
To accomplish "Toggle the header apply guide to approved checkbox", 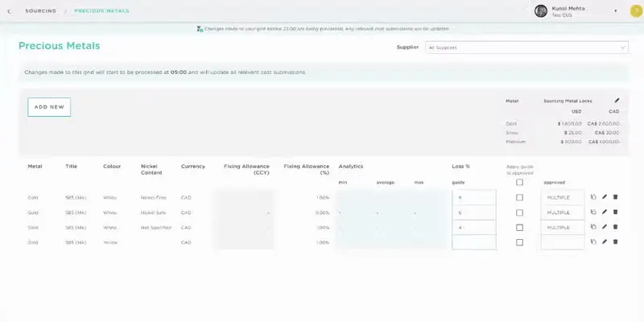I will point(519,183).
